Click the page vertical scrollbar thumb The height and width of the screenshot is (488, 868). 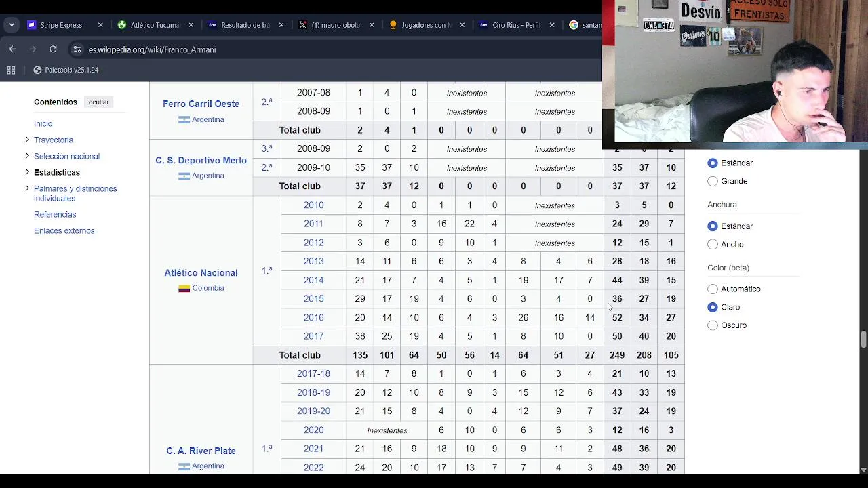(x=863, y=339)
